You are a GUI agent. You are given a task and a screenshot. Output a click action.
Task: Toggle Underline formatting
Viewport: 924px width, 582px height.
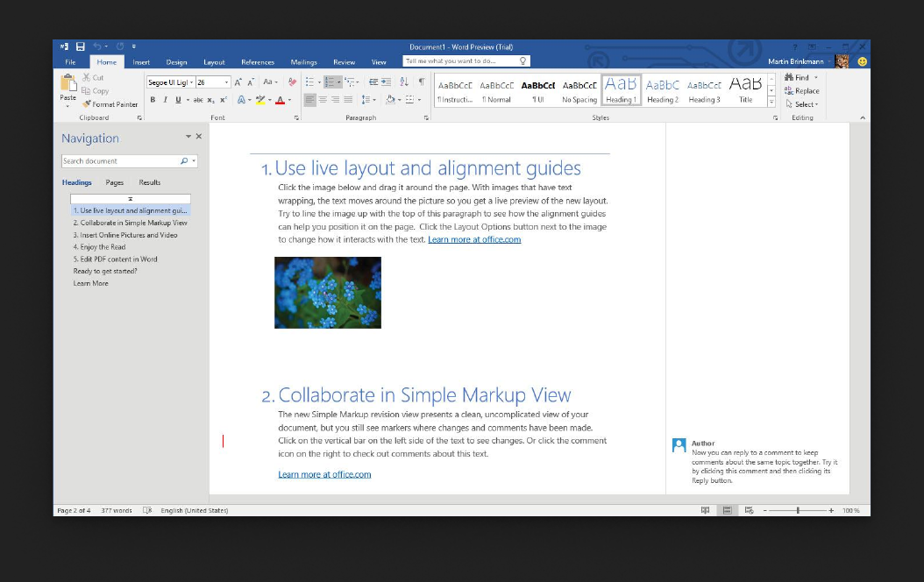coord(178,100)
